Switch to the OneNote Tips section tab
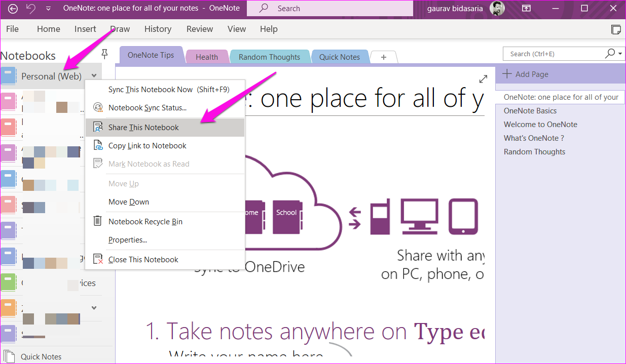The image size is (626, 364). pyautogui.click(x=151, y=55)
